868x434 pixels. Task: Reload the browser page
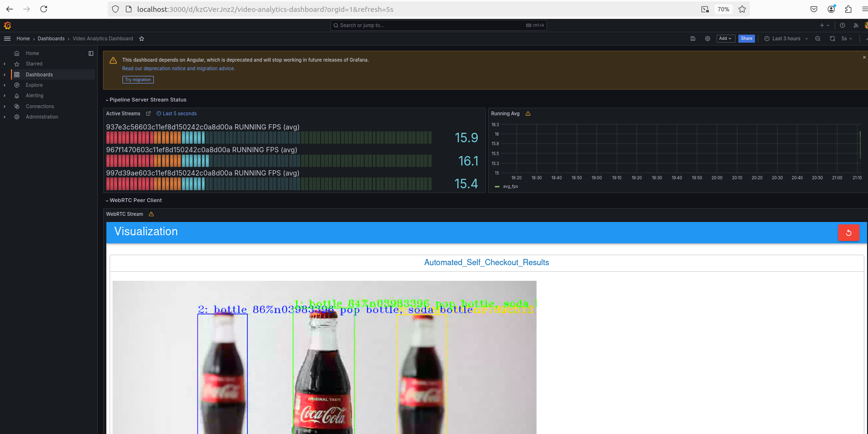(x=44, y=9)
